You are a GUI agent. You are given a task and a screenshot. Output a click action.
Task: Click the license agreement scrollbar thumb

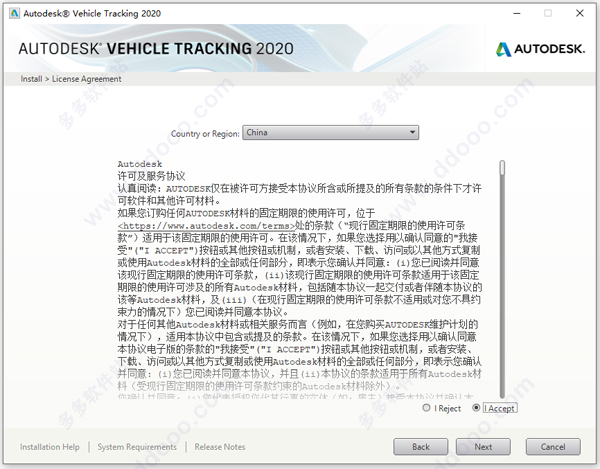click(x=502, y=168)
